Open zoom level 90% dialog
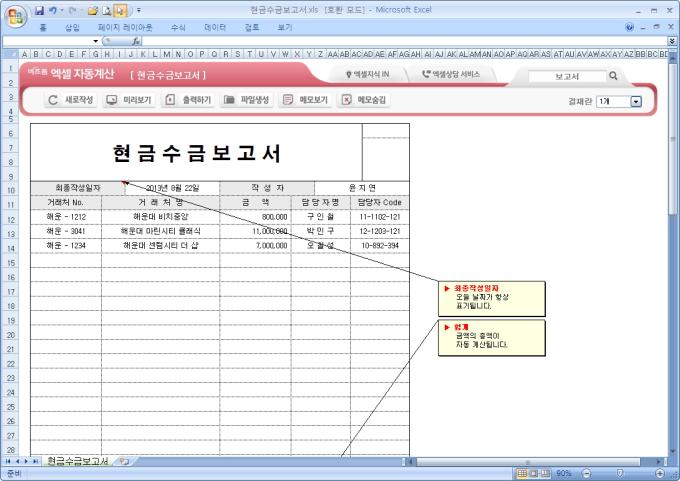Viewport: 680px width, 481px height. (x=564, y=473)
